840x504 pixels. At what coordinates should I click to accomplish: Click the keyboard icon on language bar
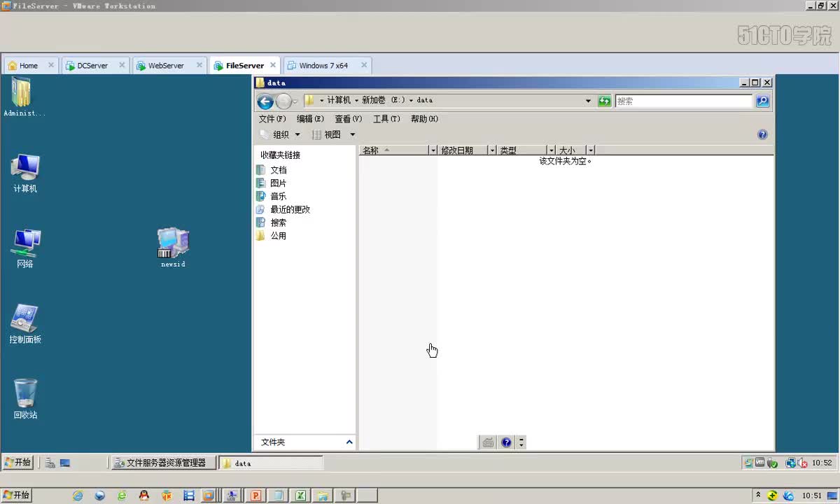coord(488,442)
